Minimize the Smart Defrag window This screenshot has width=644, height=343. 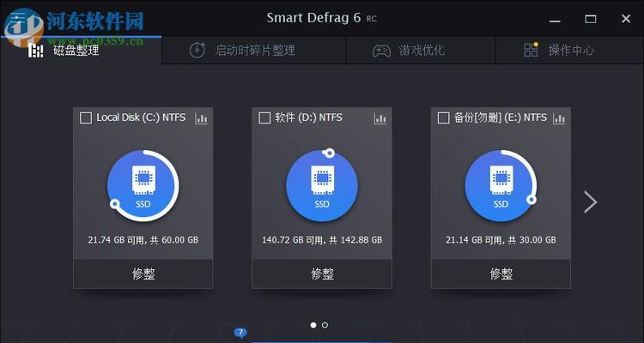tap(555, 19)
